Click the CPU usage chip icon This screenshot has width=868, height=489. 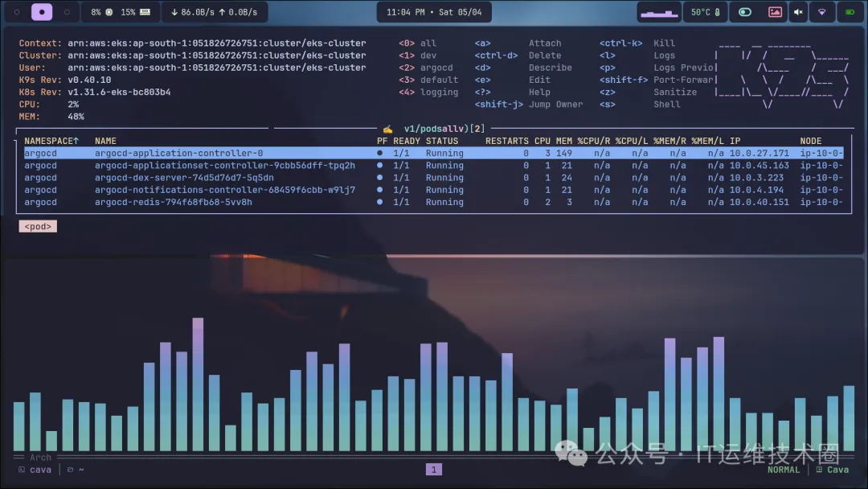pyautogui.click(x=108, y=12)
